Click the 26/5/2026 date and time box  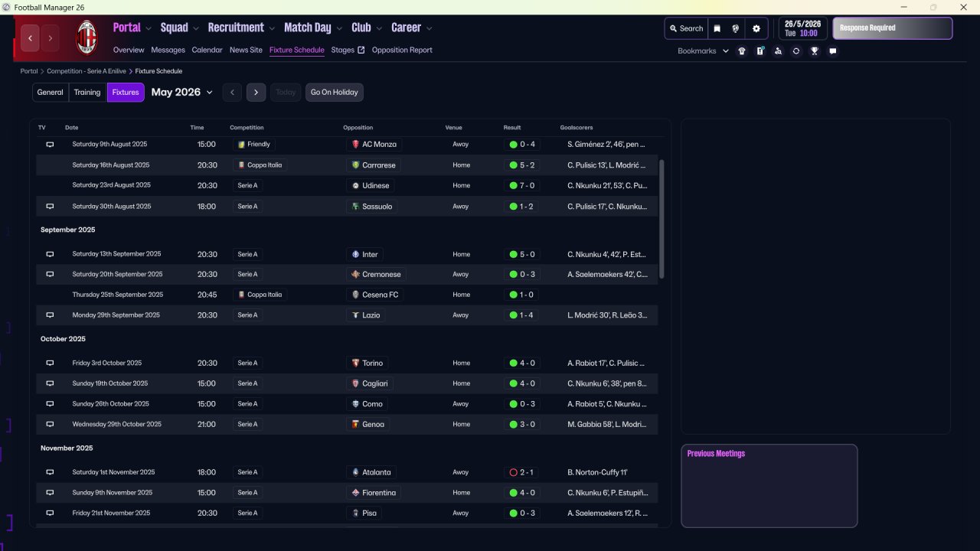(x=803, y=28)
